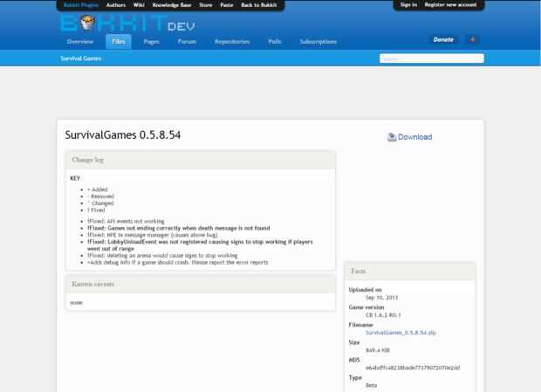
Task: Click the Download link
Action: 414,137
